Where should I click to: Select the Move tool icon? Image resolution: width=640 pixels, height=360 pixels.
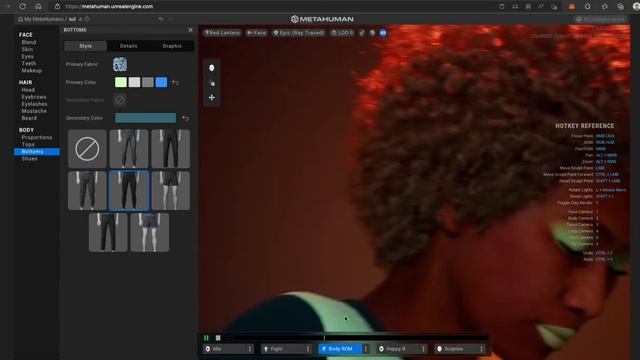(x=211, y=98)
